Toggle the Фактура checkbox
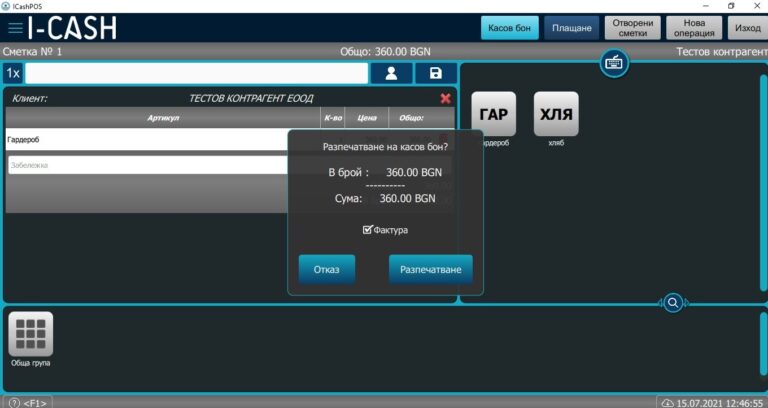Image resolution: width=768 pixels, height=408 pixels. (x=368, y=230)
